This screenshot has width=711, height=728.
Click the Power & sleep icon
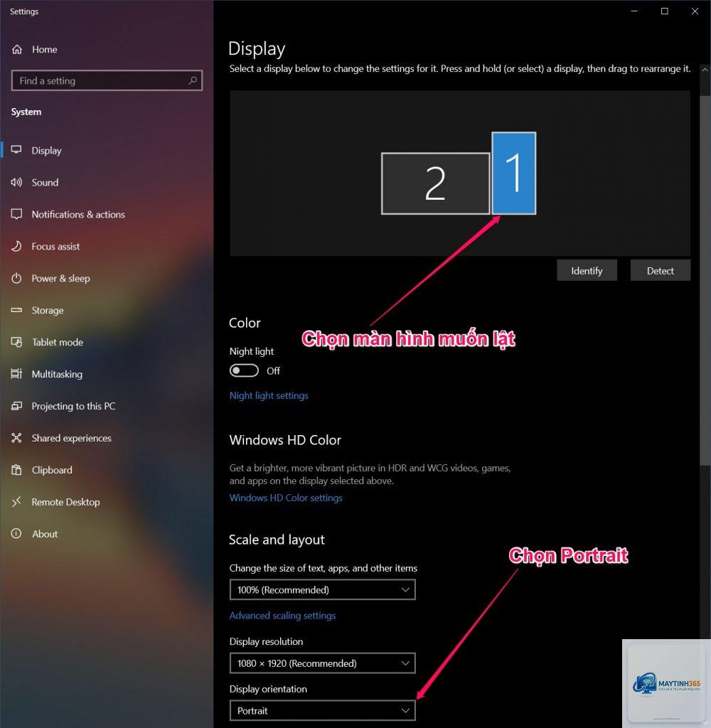click(x=17, y=278)
